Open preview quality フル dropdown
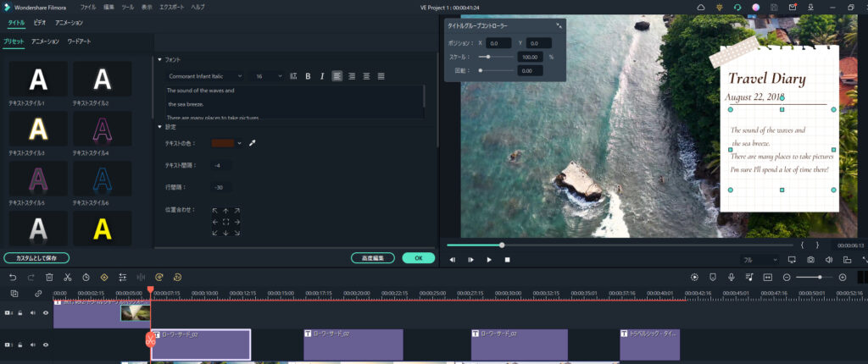 point(759,259)
